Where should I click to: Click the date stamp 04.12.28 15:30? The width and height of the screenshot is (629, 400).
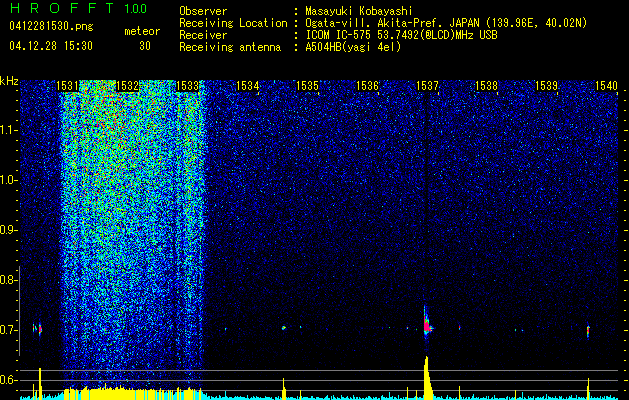click(51, 46)
